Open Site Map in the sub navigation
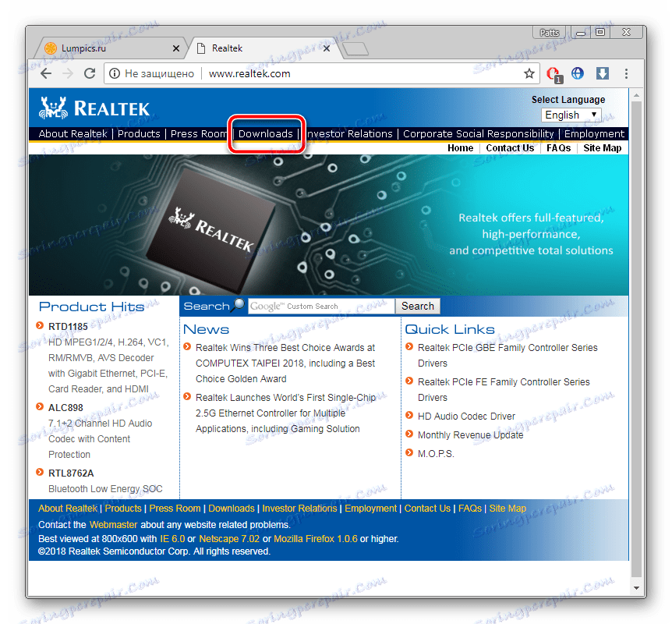 tap(602, 148)
